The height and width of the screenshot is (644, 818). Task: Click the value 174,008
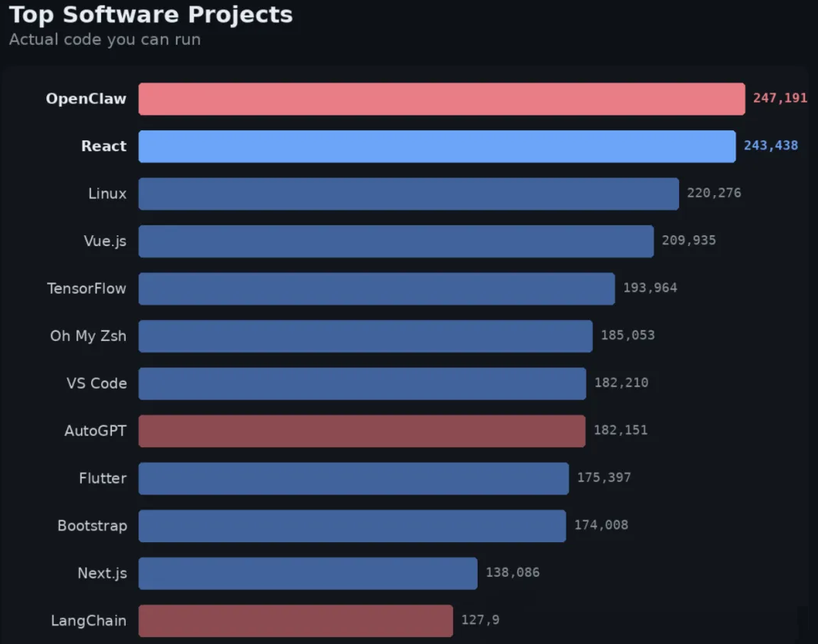click(601, 525)
